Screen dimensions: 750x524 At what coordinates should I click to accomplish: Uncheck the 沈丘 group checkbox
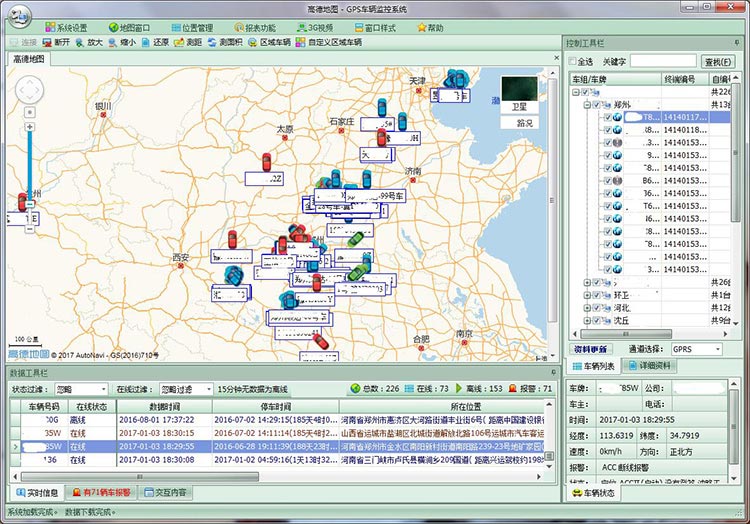point(596,320)
